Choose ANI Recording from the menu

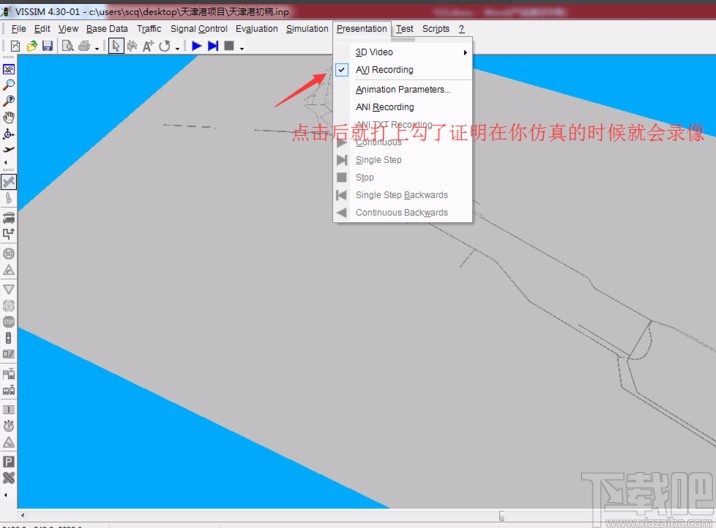402,107
